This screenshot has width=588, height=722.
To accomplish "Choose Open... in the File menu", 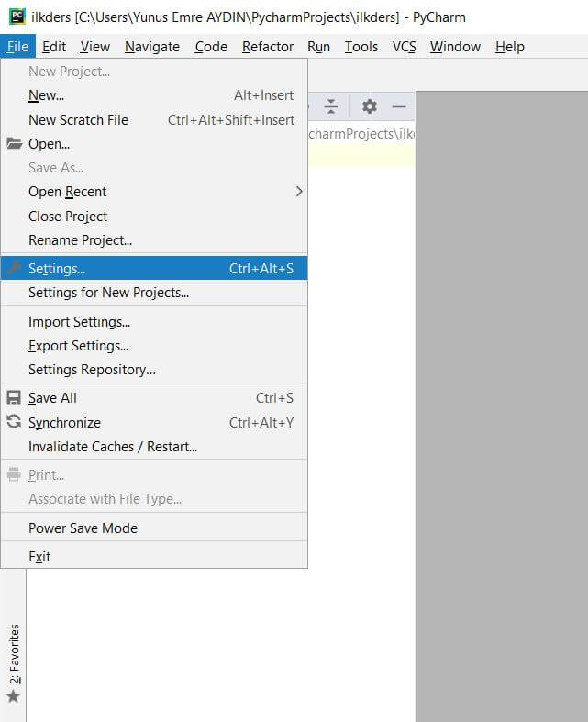I will coord(154,144).
